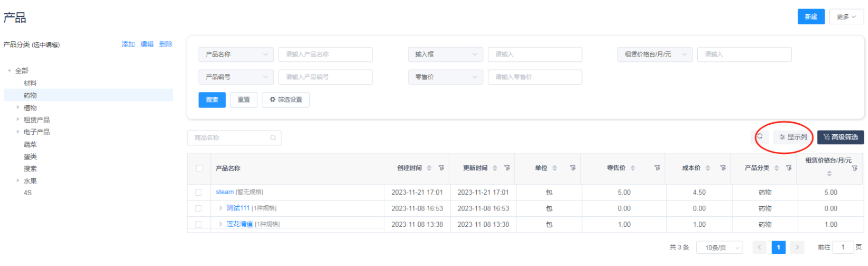The image size is (868, 266).
Task: Open the 高级筛选 advanced filter
Action: (x=841, y=137)
